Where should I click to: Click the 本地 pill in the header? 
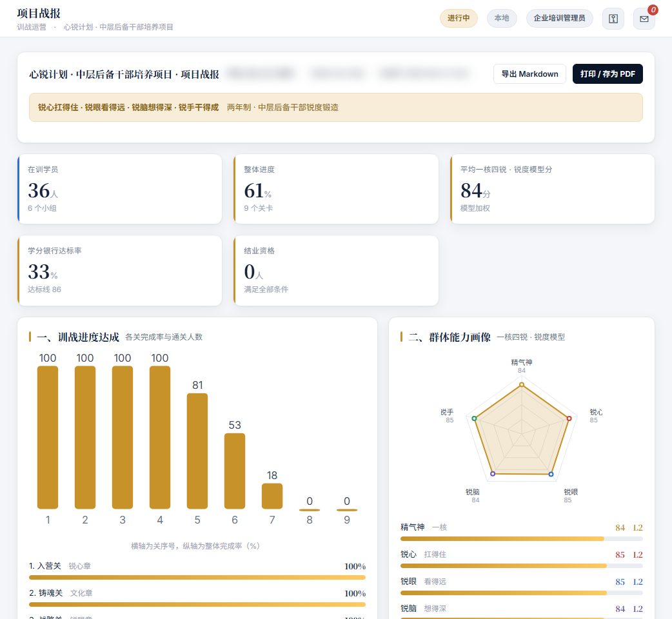coord(502,18)
